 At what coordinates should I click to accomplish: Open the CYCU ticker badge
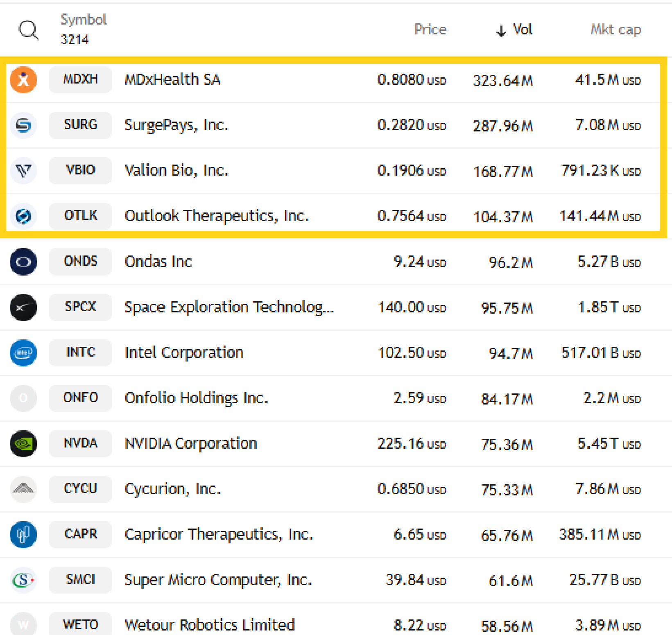tap(80, 488)
